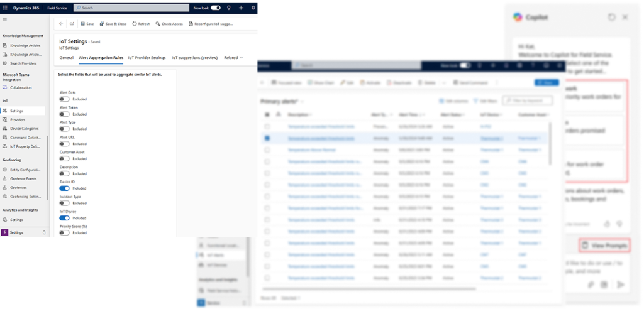Toggle the New look switch in header

(216, 8)
